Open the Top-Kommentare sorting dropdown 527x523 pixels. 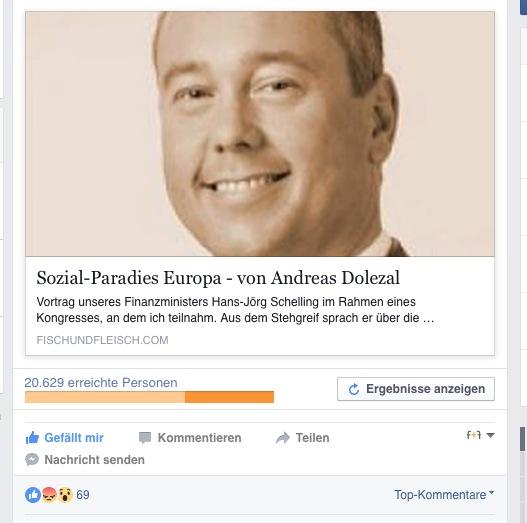[444, 494]
